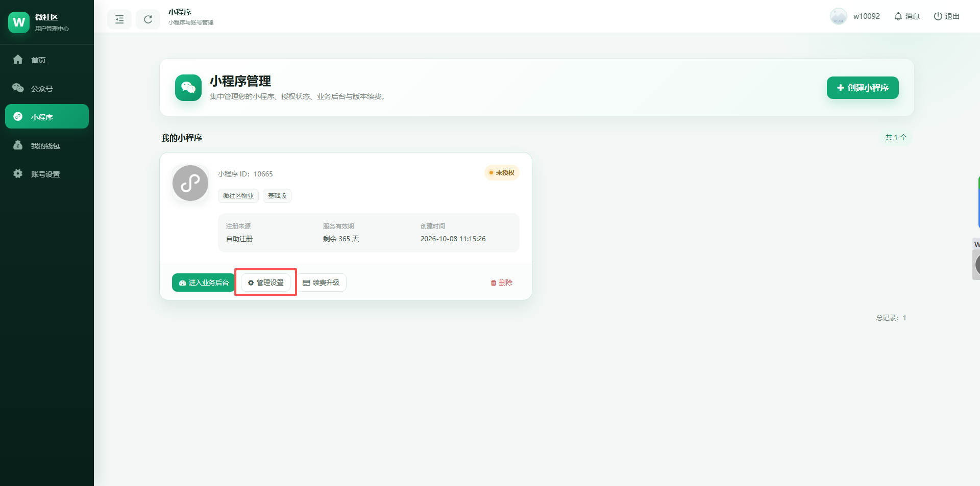The width and height of the screenshot is (980, 486).
Task: Click the 基础版 tag
Action: [x=277, y=196]
